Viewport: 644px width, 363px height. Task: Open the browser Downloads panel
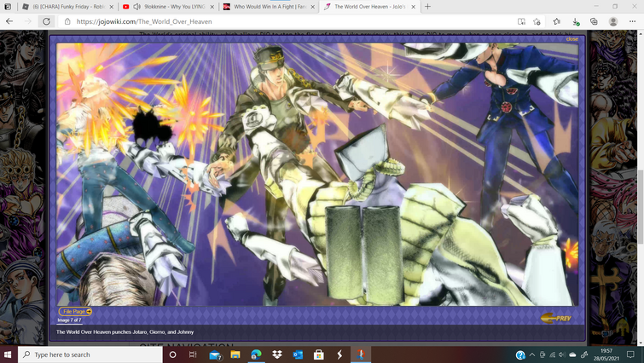[x=576, y=21]
